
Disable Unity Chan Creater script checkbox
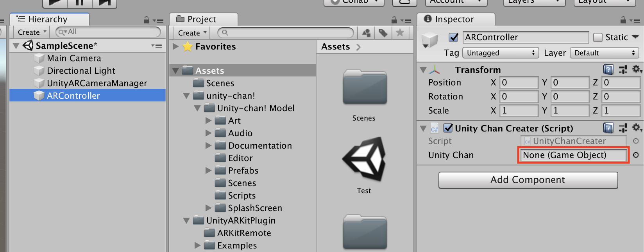[448, 128]
